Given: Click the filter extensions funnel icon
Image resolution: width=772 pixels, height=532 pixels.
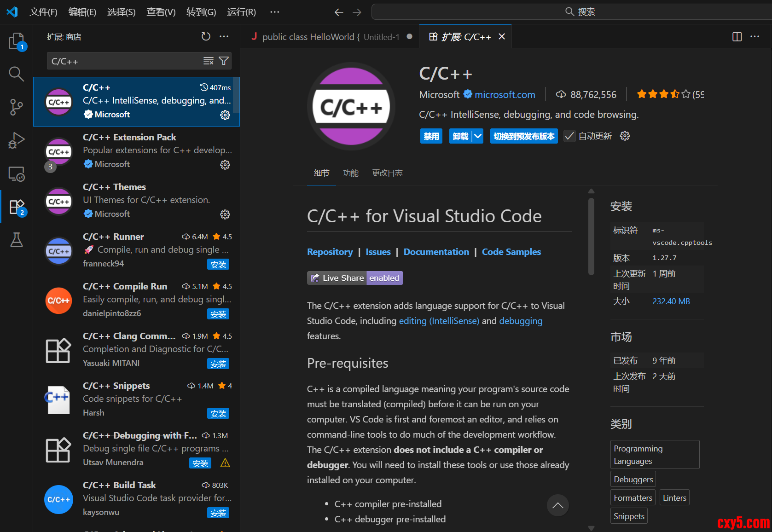Looking at the screenshot, I should pos(224,61).
